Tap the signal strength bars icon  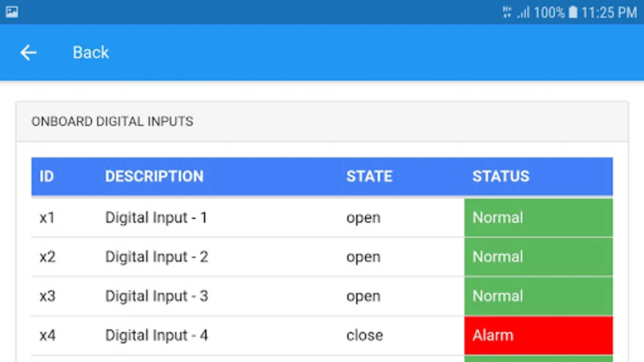coord(523,12)
